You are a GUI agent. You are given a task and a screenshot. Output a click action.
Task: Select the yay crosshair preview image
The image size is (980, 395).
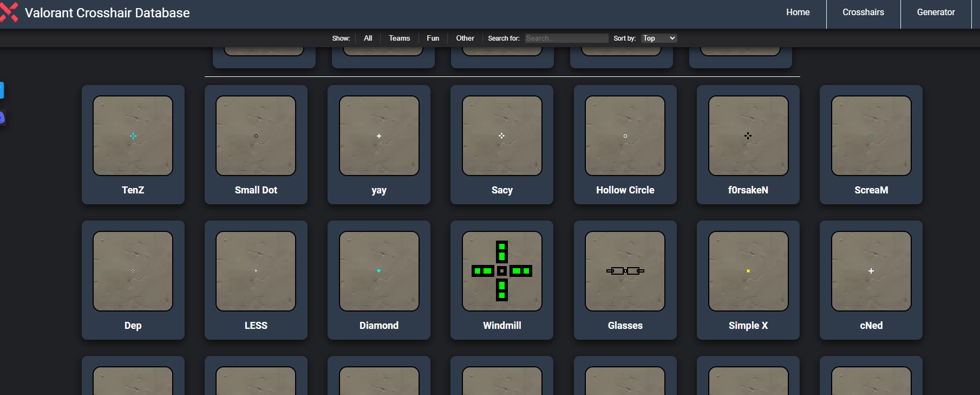point(379,136)
